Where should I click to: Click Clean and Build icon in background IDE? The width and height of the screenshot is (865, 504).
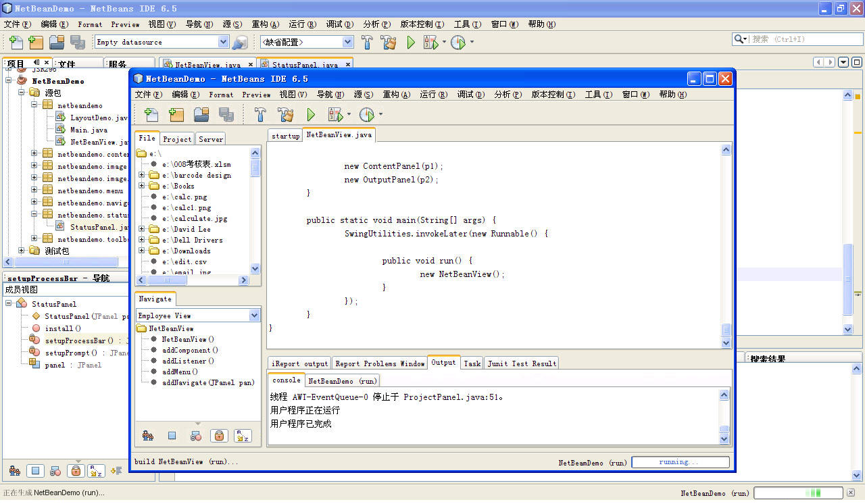(389, 42)
